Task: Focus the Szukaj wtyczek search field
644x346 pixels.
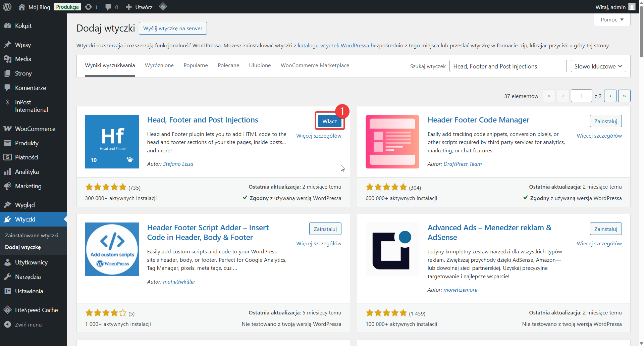Action: tap(508, 66)
